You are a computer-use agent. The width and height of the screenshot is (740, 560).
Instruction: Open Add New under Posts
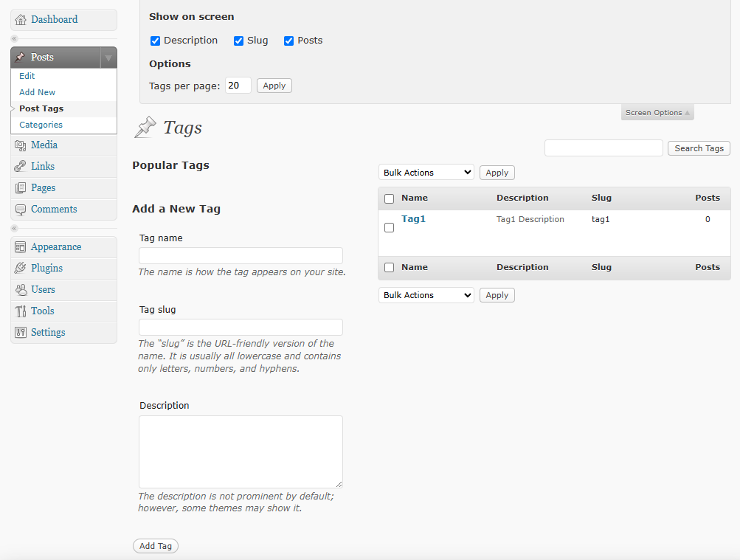click(38, 92)
